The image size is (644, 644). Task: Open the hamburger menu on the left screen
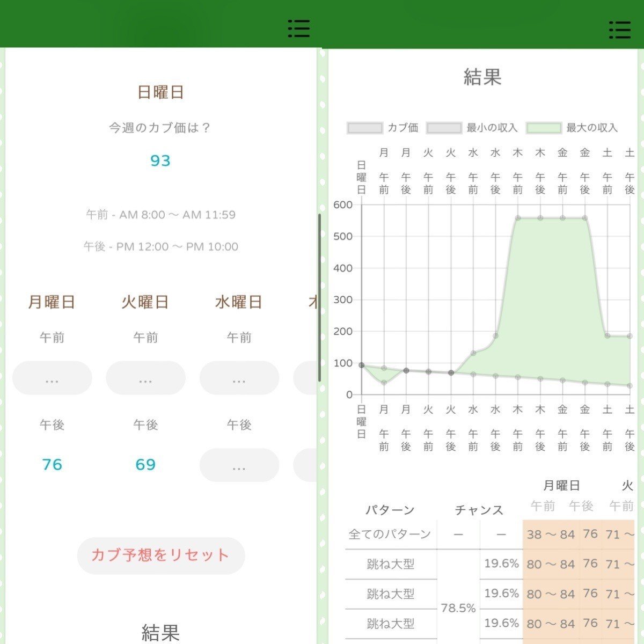pos(299,30)
